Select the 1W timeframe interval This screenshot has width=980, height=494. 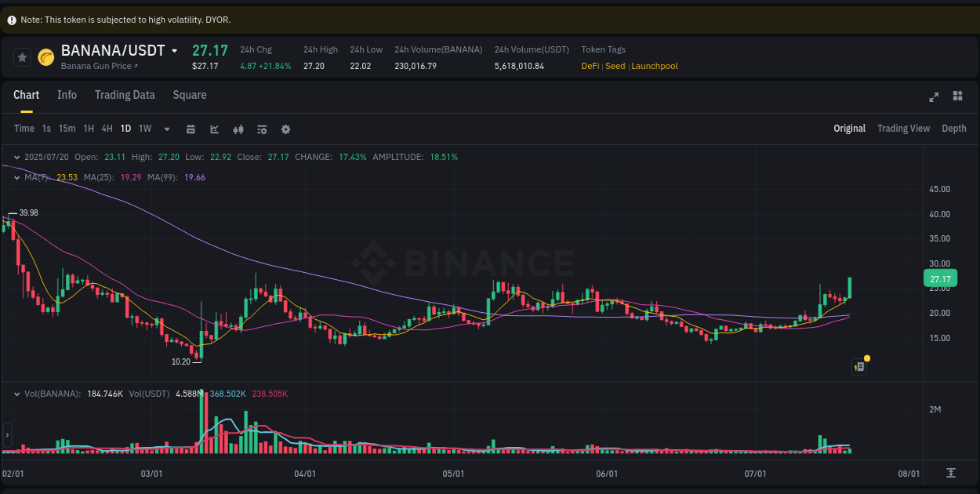pos(144,129)
